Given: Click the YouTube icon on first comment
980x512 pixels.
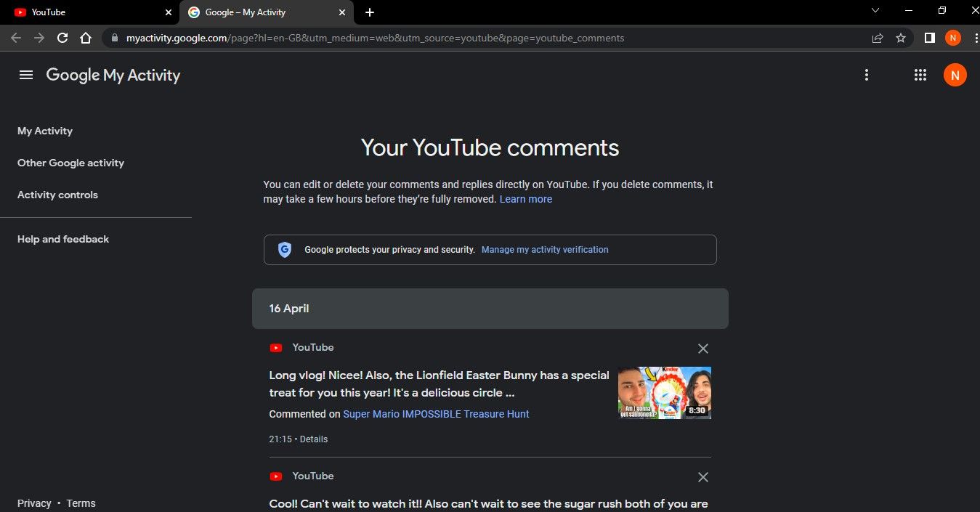Looking at the screenshot, I should click(x=276, y=348).
